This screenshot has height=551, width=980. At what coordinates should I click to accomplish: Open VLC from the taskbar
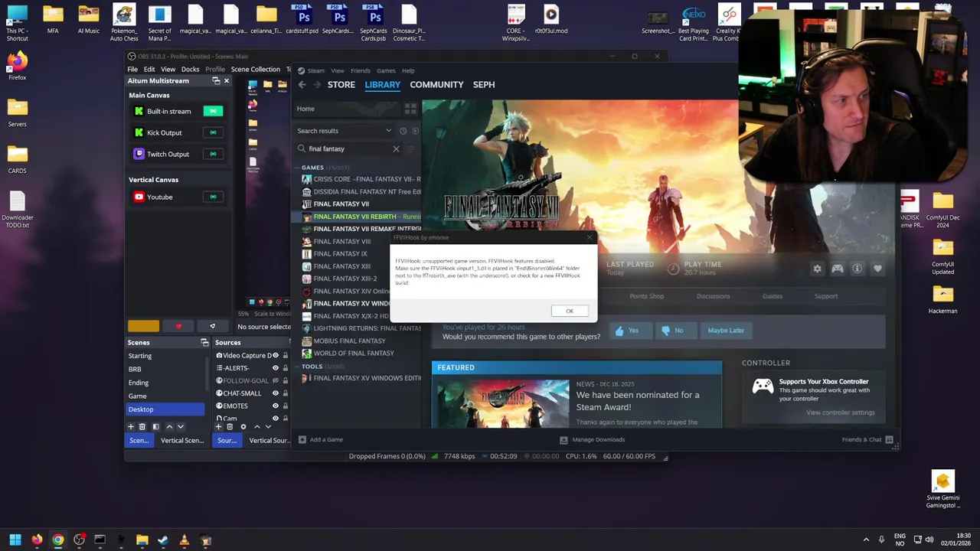(x=184, y=540)
